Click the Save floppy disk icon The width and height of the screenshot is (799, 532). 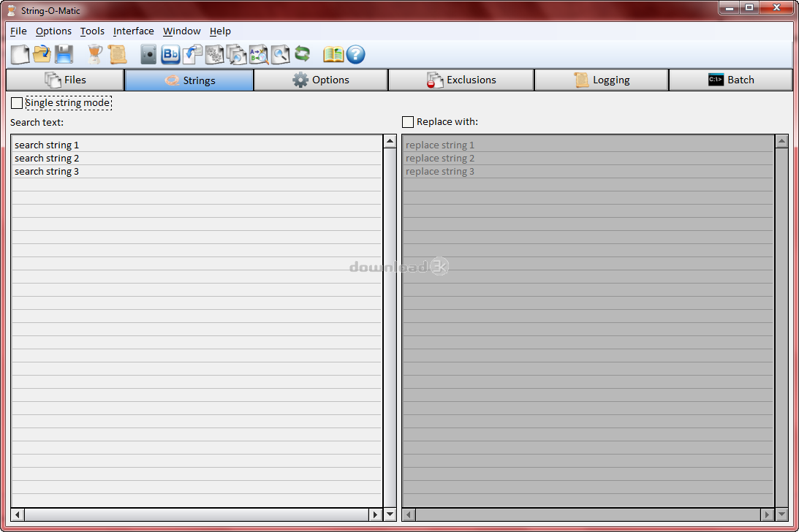[x=64, y=54]
